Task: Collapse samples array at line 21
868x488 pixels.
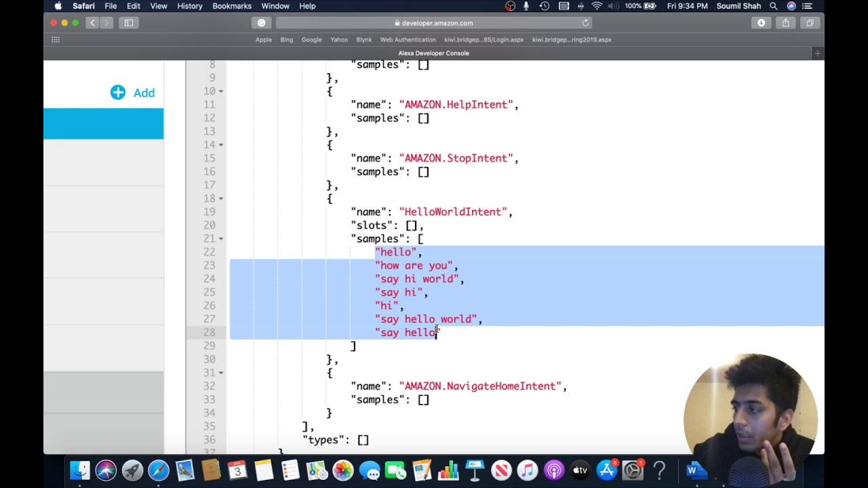Action: pyautogui.click(x=221, y=239)
